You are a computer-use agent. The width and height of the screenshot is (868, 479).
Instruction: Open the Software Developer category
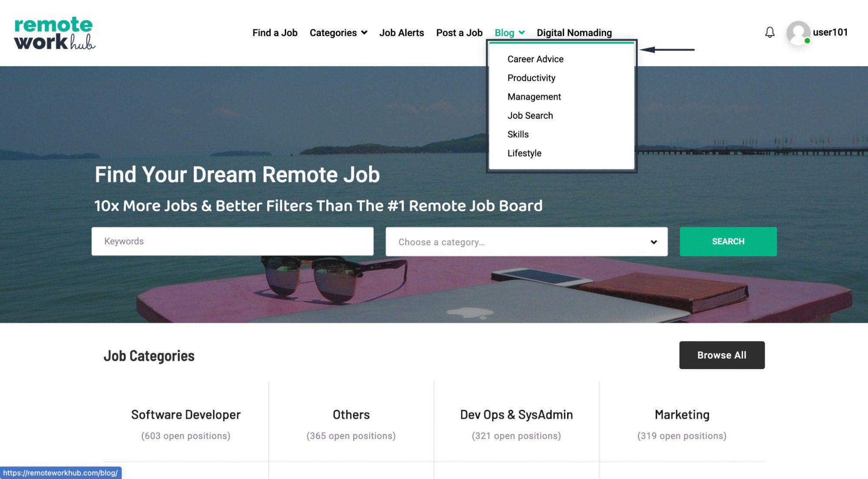click(186, 414)
